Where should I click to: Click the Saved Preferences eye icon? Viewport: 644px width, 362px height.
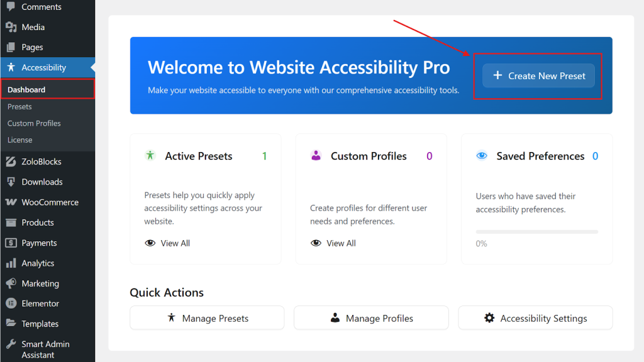pos(482,156)
